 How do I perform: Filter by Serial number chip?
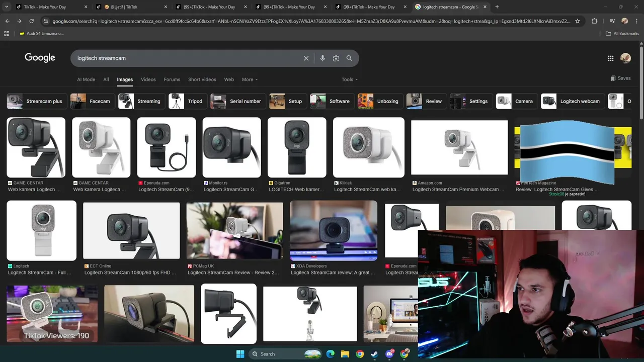tap(237, 101)
